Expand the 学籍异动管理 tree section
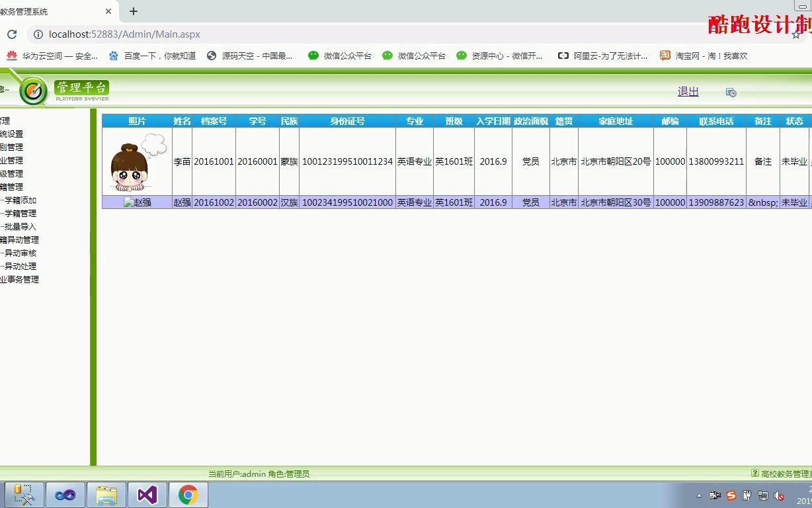This screenshot has height=508, width=812. click(20, 239)
